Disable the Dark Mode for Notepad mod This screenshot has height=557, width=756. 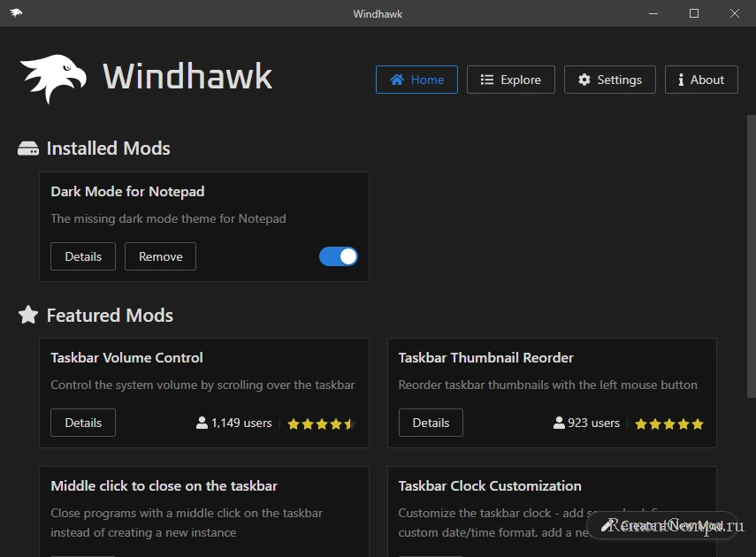coord(338,256)
